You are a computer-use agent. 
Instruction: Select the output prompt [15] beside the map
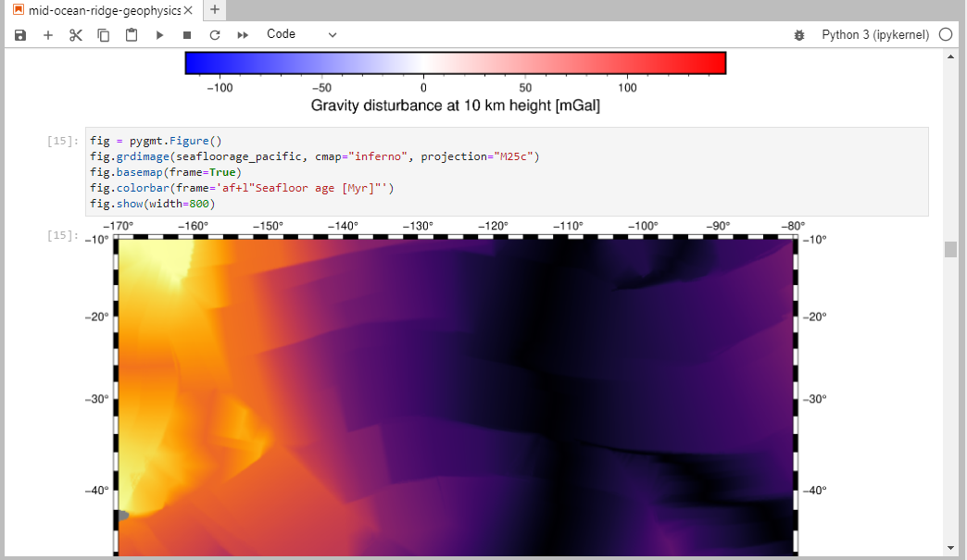pyautogui.click(x=63, y=235)
